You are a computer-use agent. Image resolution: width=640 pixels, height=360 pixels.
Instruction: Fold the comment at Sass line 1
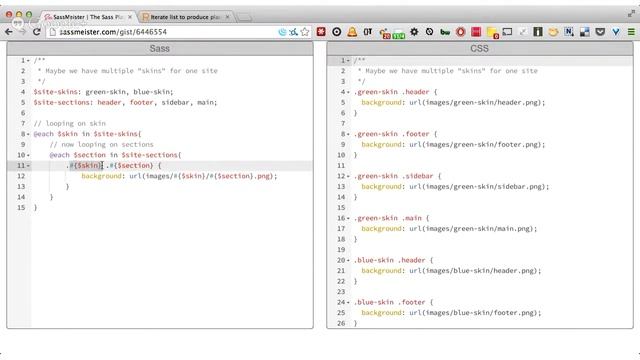28,60
